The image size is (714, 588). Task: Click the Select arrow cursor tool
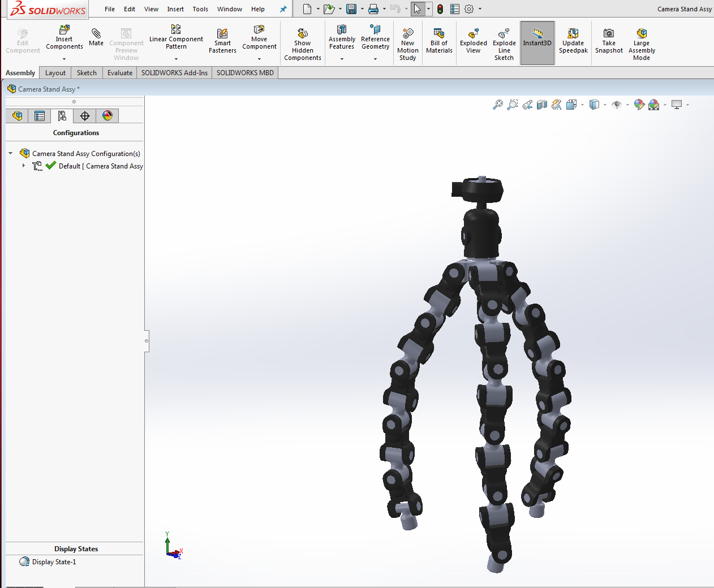[x=418, y=9]
